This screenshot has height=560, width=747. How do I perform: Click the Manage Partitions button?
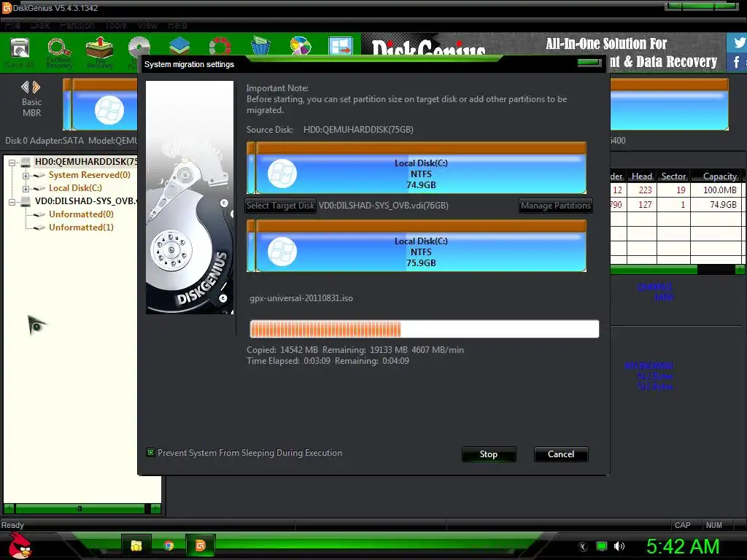pyautogui.click(x=555, y=206)
